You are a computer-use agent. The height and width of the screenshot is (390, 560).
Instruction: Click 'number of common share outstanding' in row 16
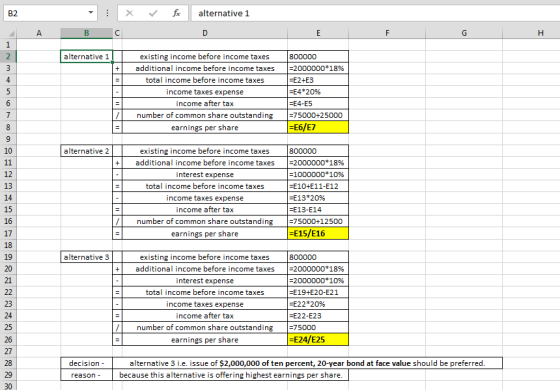tap(205, 221)
